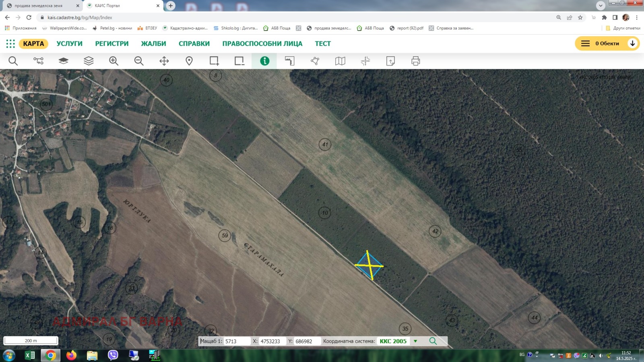Select the rectangle-plus selection tool
This screenshot has width=644, height=362.
(213, 61)
